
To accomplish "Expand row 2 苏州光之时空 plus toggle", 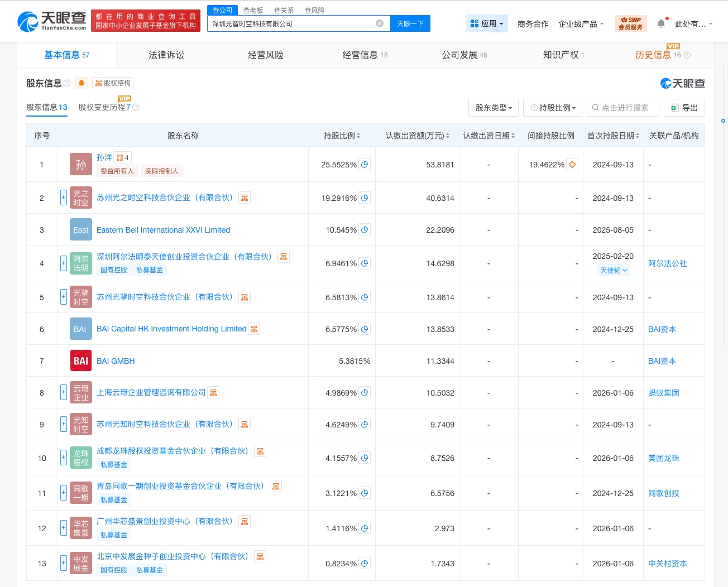I will [64, 198].
